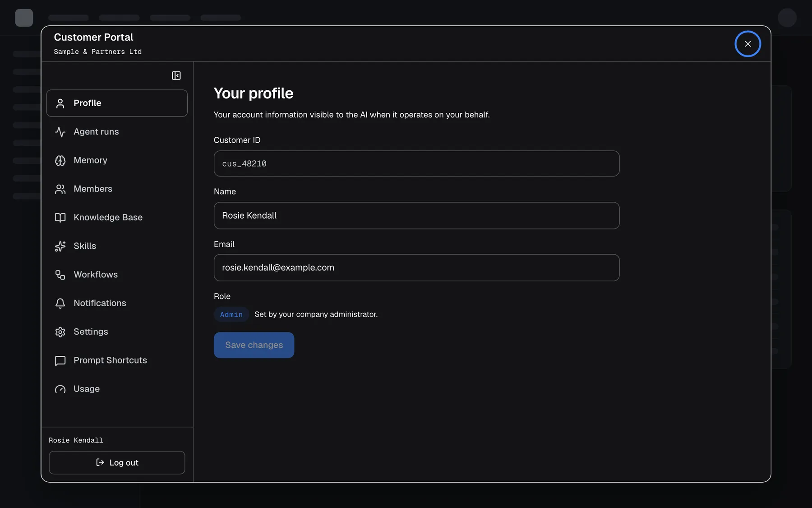This screenshot has width=812, height=508.
Task: Go to the Notifications section
Action: point(117,303)
